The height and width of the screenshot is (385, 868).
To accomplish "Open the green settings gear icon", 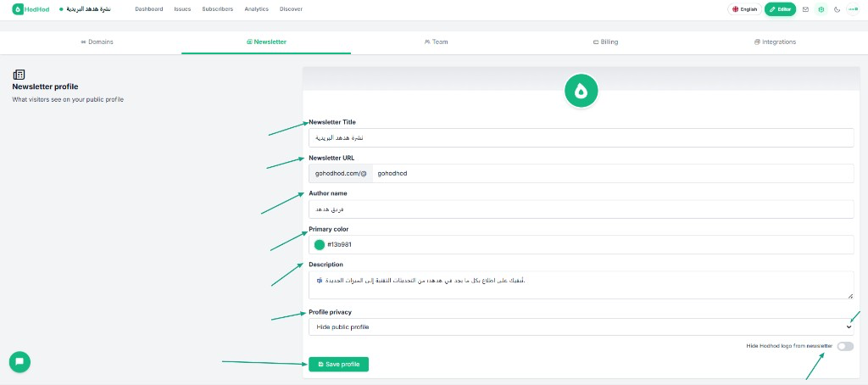I will coord(821,9).
